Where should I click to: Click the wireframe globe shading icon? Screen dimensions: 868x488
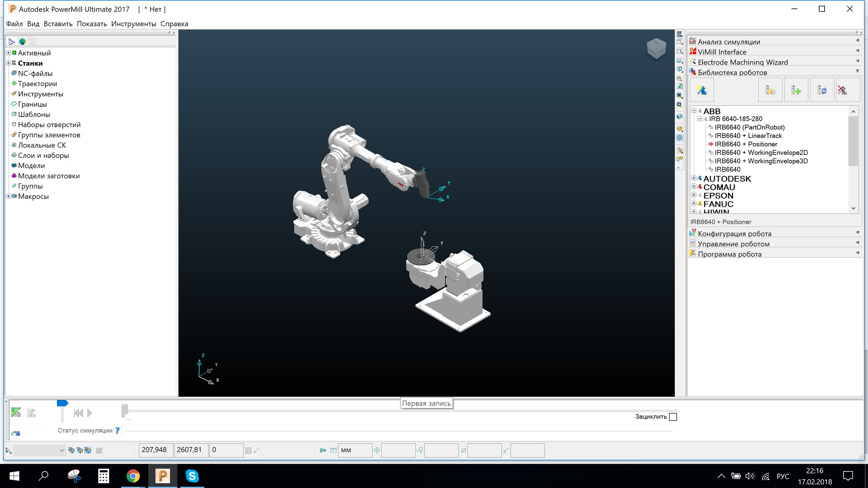click(x=679, y=138)
